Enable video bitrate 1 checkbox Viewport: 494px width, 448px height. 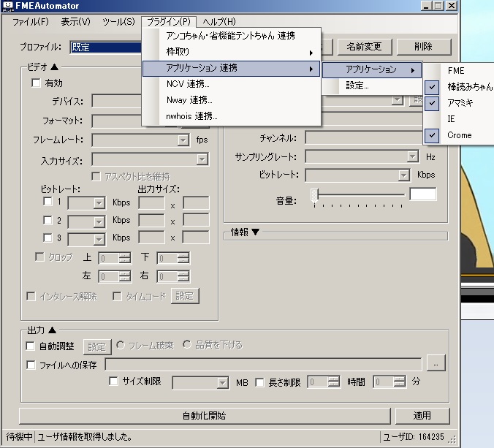(47, 201)
